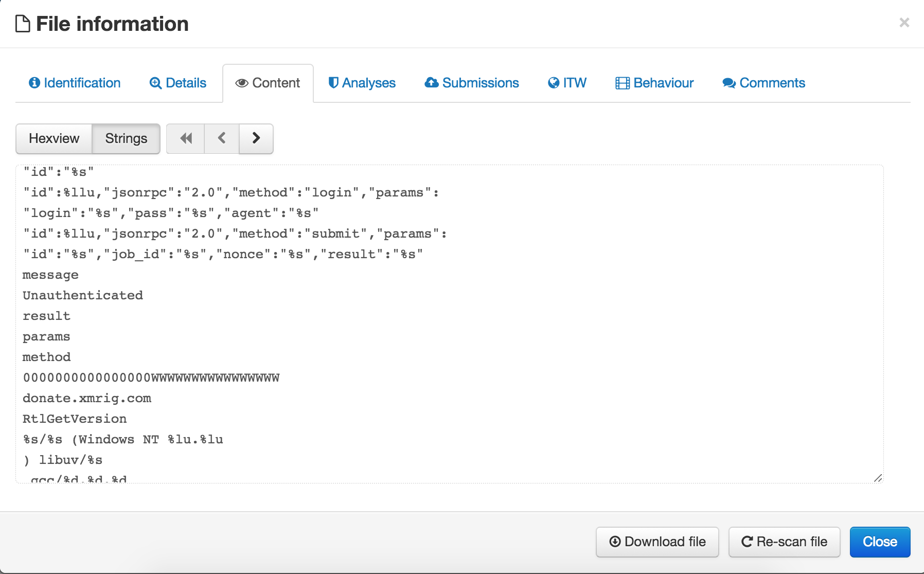
Task: Click the Re-scan file button
Action: tap(784, 542)
